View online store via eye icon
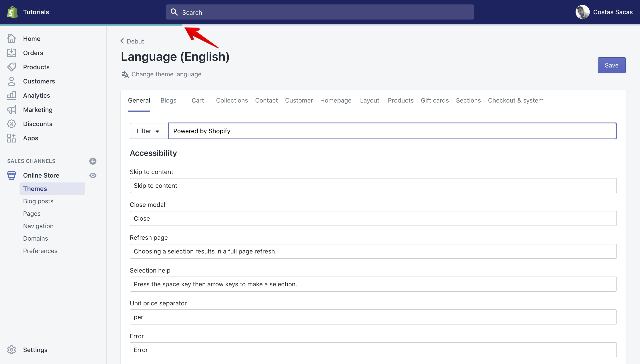This screenshot has width=640, height=364. [93, 175]
